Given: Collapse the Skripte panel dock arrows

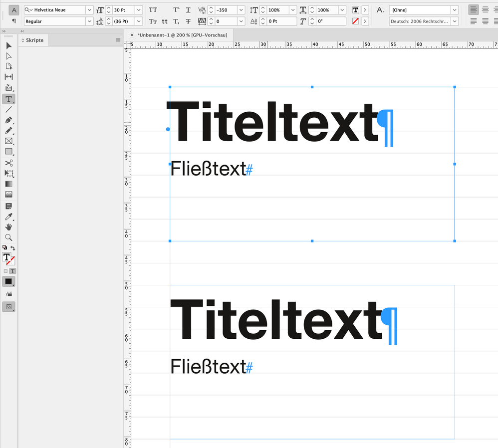Looking at the screenshot, I should tap(22, 31).
